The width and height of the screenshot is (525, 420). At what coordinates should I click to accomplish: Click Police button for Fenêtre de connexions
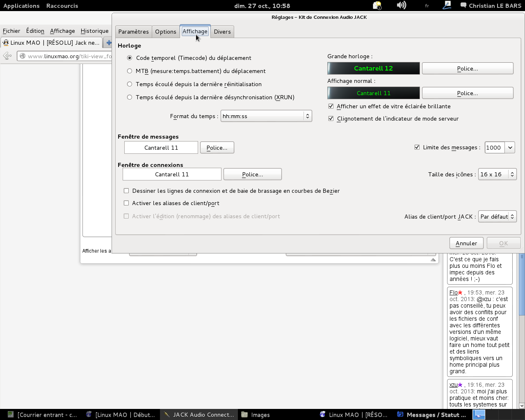253,174
